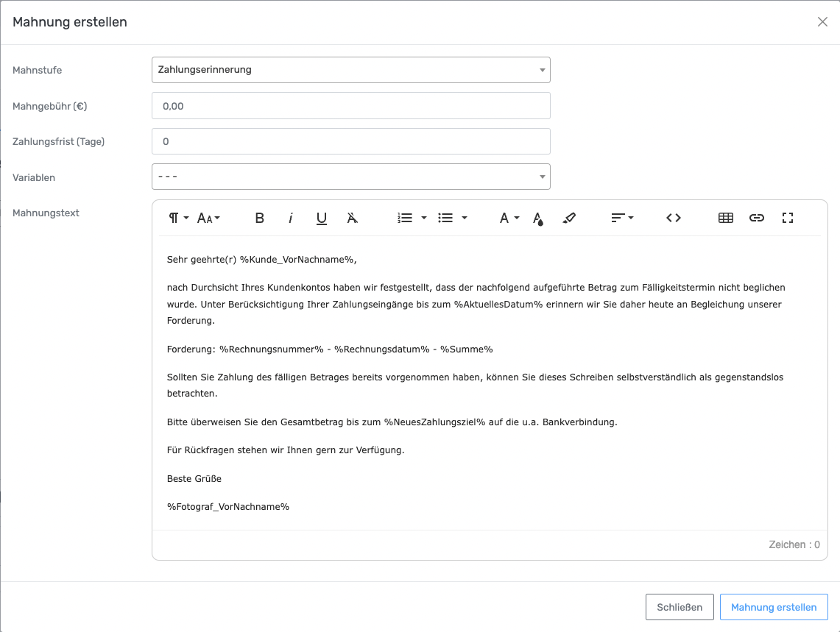The height and width of the screenshot is (632, 840).
Task: Clear text formatting with strikethrough-A icon
Action: pyautogui.click(x=353, y=218)
